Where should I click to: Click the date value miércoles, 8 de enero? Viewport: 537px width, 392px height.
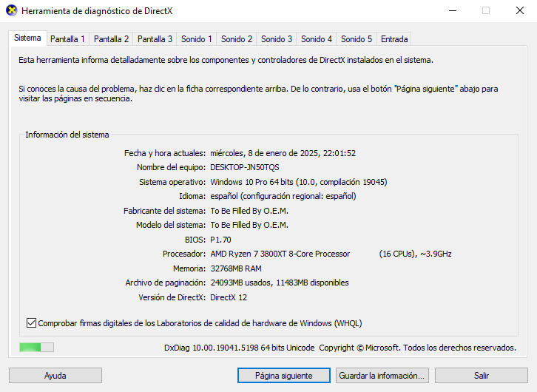pyautogui.click(x=283, y=153)
